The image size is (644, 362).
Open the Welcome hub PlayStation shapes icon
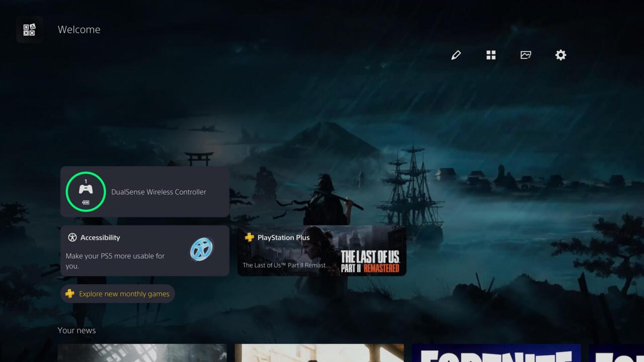[x=29, y=30]
